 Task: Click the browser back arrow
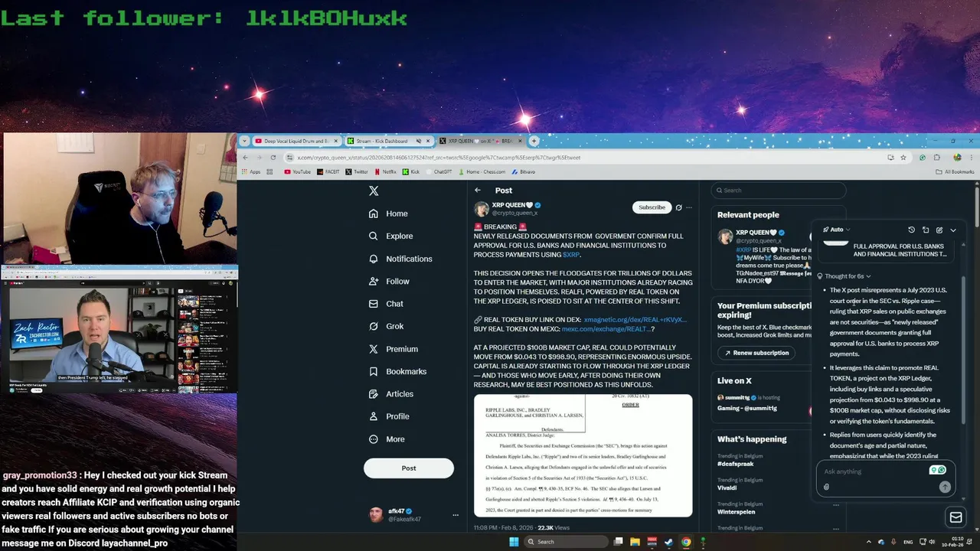coord(245,158)
